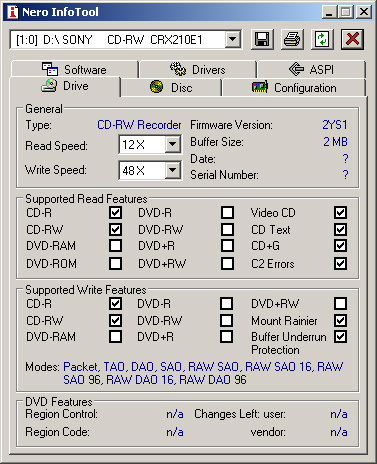Click the Nero InfoTool title bar icon

click(13, 12)
